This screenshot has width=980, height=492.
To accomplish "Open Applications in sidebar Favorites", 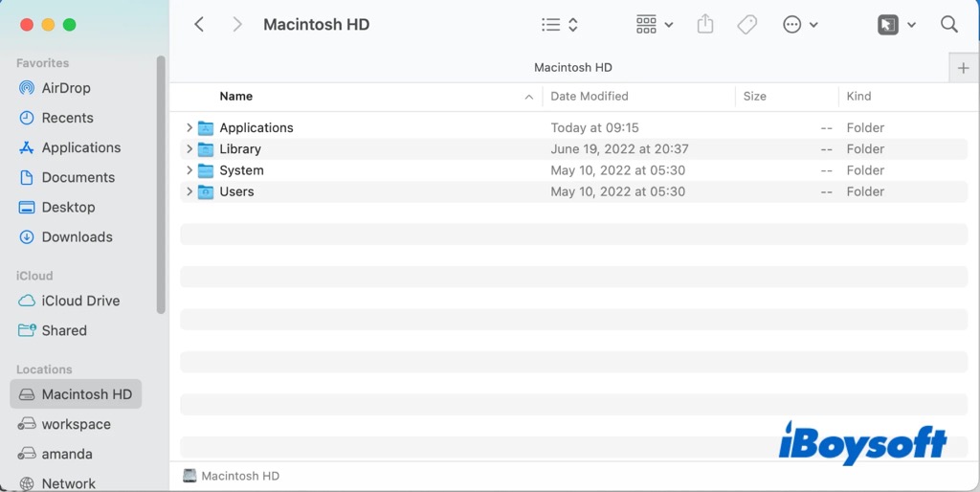I will [x=81, y=147].
